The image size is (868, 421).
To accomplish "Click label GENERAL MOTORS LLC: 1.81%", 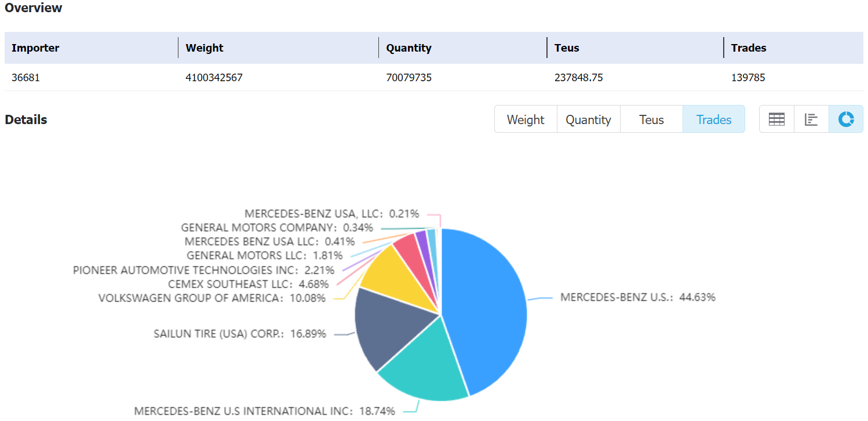I will [x=265, y=256].
